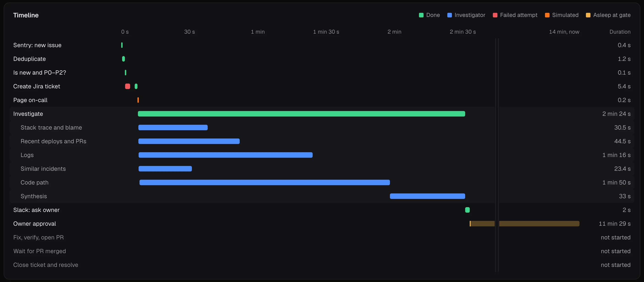
Task: Select Fix, verify, open PR row
Action: pos(322,237)
